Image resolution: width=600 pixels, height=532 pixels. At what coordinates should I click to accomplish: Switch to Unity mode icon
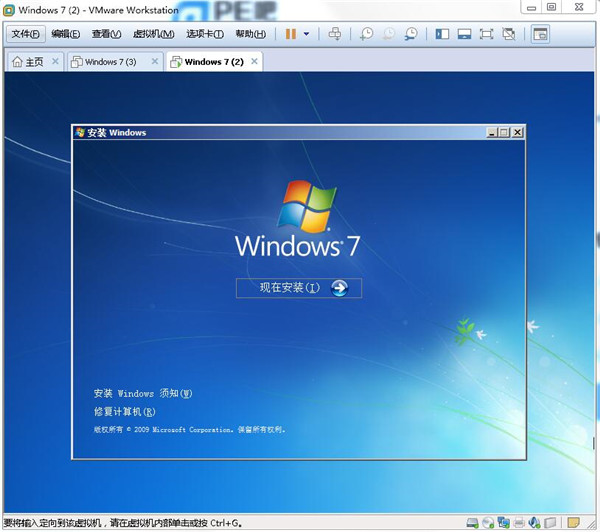pos(509,34)
